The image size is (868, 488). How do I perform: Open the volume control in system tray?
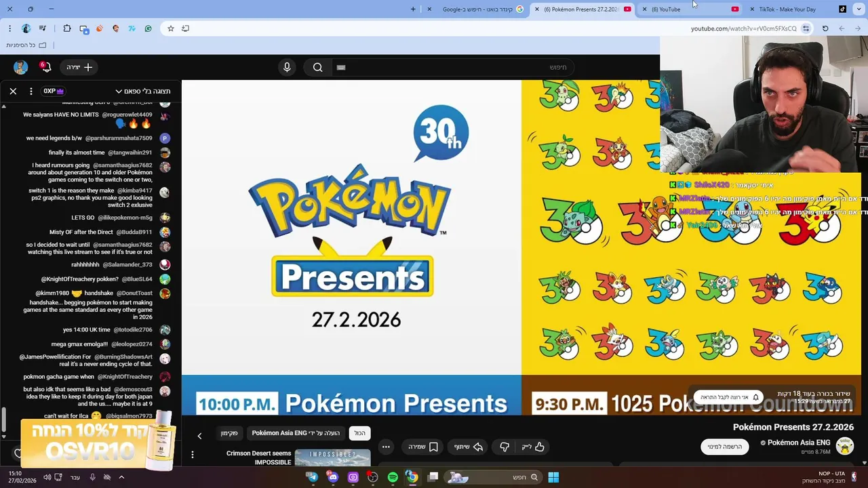[x=47, y=477]
